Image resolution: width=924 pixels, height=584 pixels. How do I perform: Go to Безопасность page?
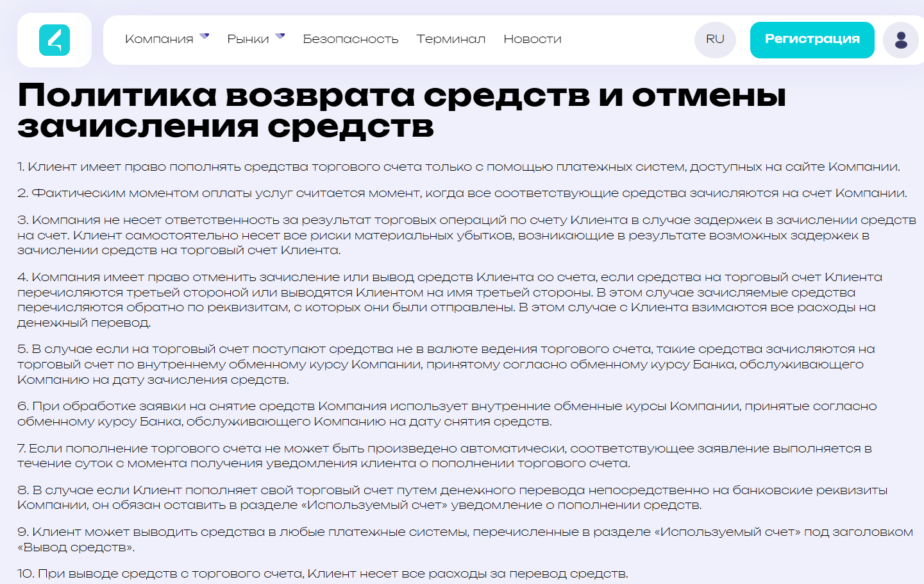click(x=351, y=39)
